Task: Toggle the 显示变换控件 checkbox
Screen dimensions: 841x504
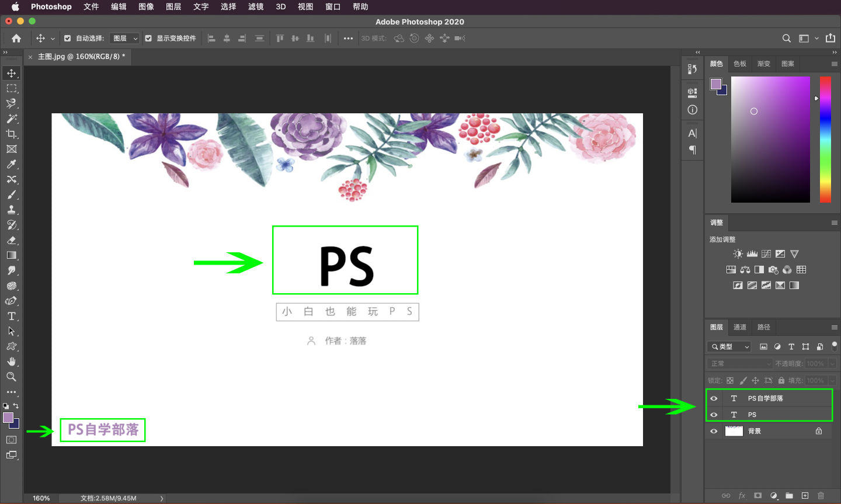Action: click(x=148, y=39)
